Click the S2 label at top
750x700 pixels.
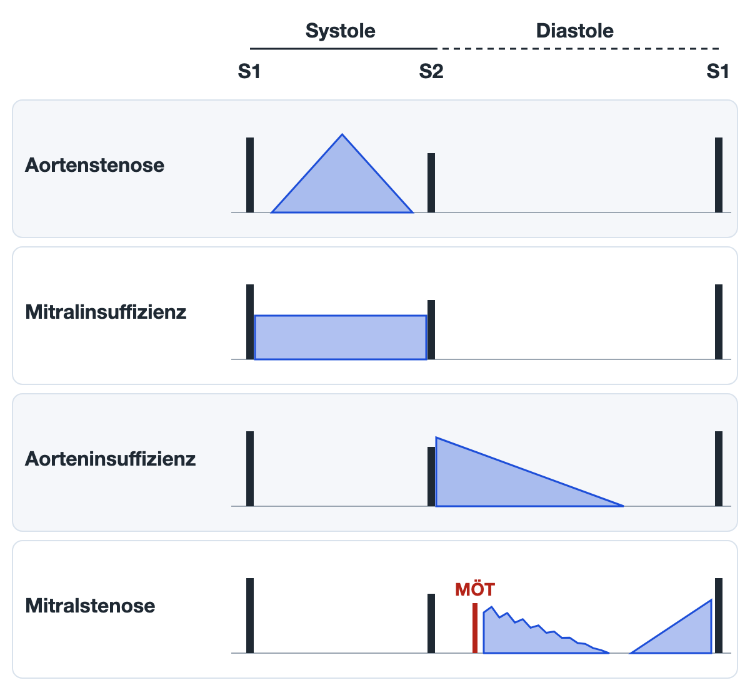click(x=431, y=72)
